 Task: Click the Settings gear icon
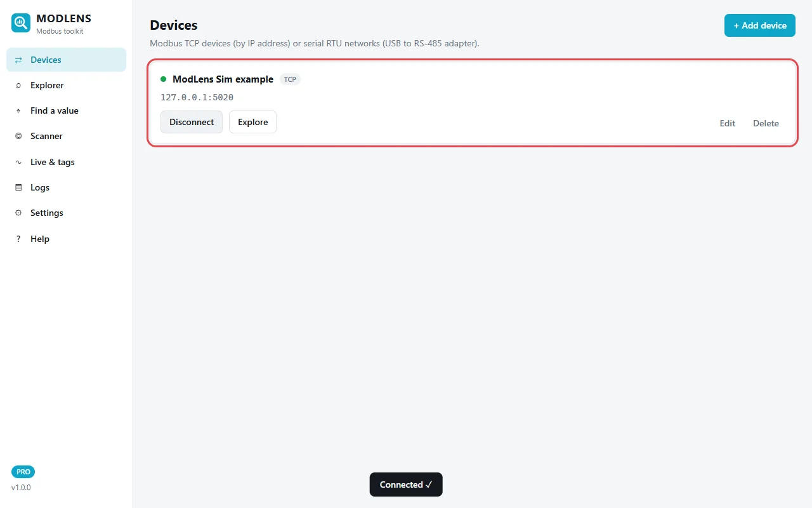click(x=18, y=213)
